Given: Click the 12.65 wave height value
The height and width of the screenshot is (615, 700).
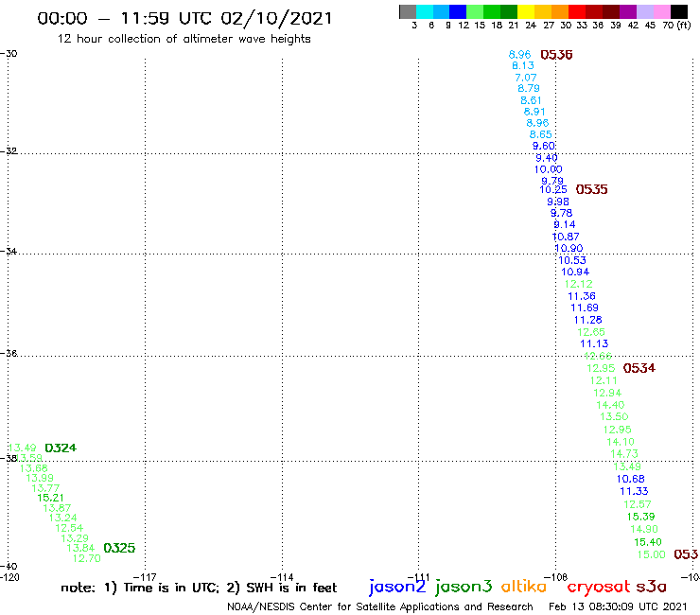Looking at the screenshot, I should (x=591, y=332).
